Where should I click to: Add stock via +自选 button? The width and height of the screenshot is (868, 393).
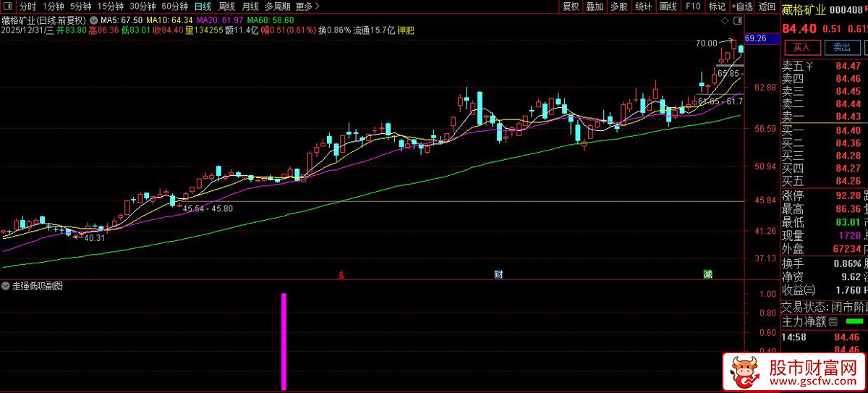tap(742, 7)
